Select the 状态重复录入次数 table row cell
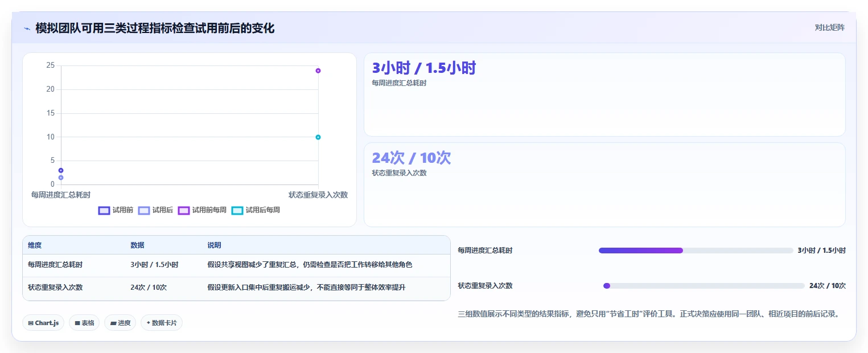868x353 pixels. tap(55, 288)
